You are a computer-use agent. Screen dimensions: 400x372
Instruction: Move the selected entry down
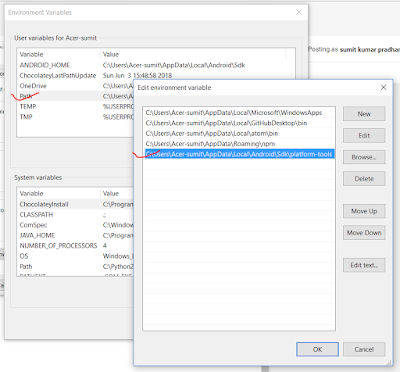pyautogui.click(x=364, y=233)
